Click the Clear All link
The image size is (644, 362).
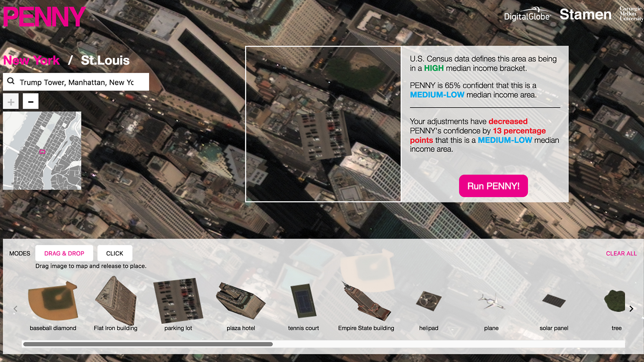click(x=621, y=253)
